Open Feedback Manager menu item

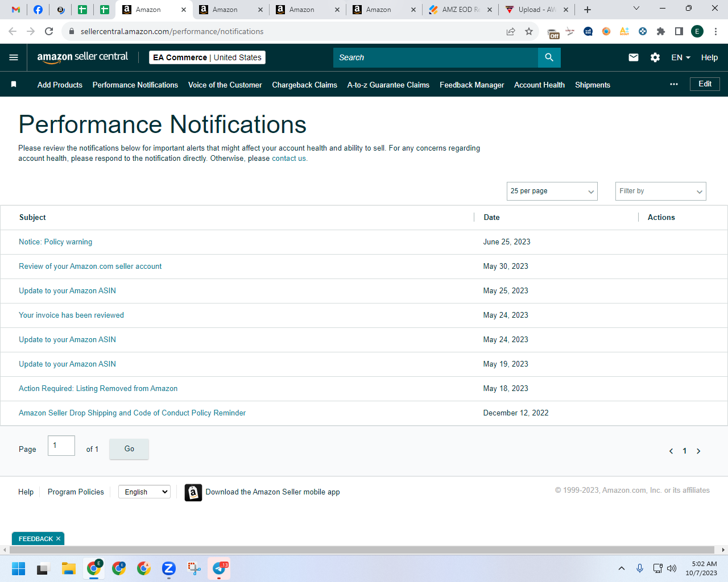click(472, 85)
